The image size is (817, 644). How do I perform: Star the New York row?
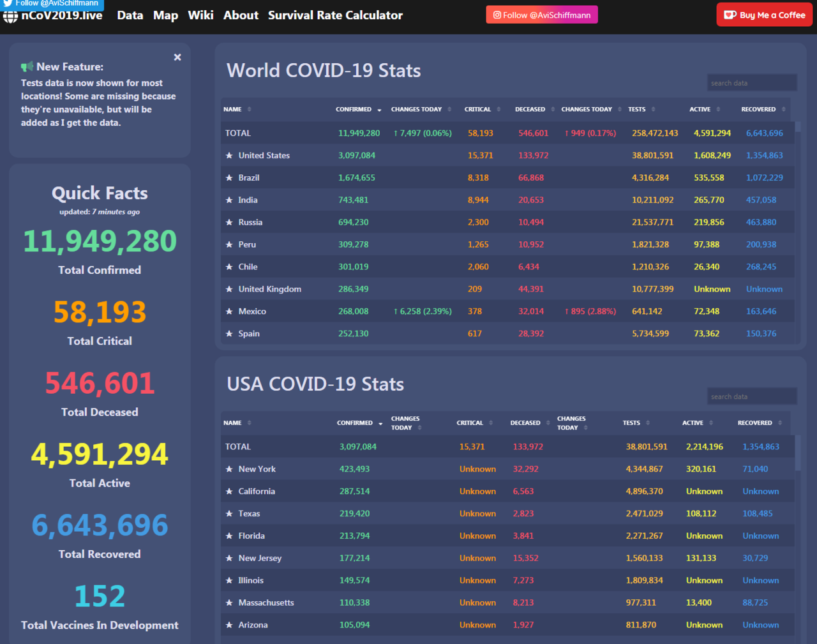(229, 469)
